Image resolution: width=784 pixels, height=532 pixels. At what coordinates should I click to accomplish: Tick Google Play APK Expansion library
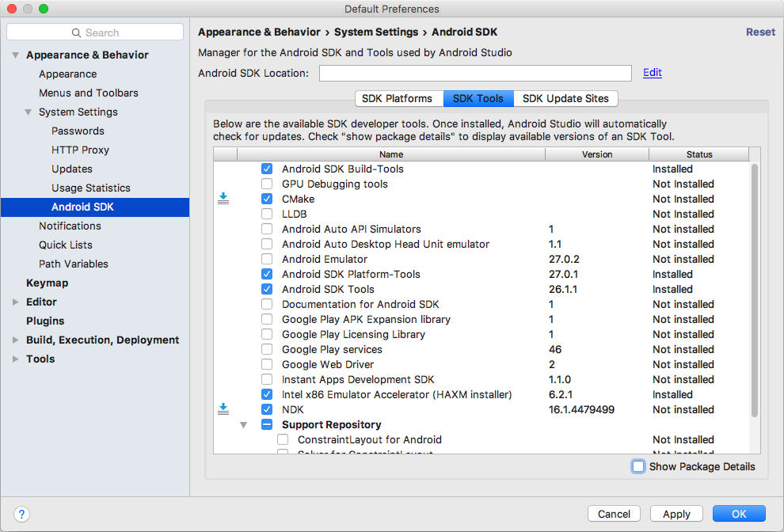point(267,319)
